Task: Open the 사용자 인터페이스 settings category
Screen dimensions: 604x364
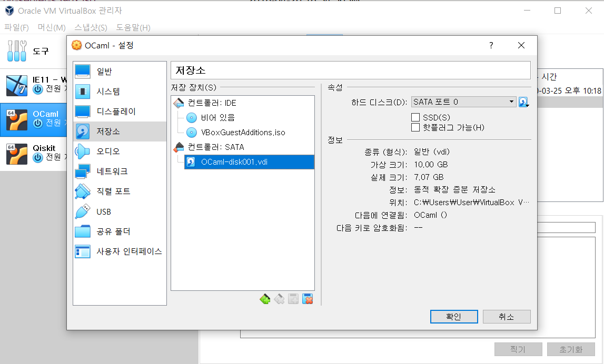Action: pos(120,251)
